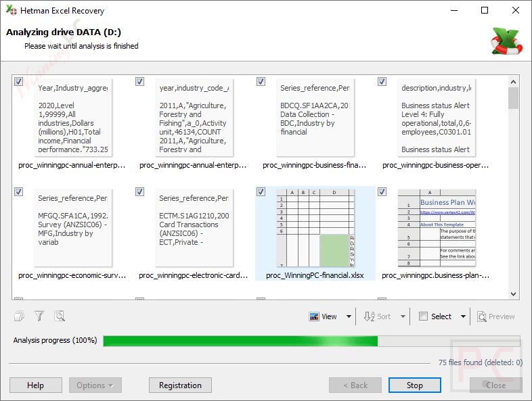
Task: Open the Sort menu label
Action: (384, 316)
